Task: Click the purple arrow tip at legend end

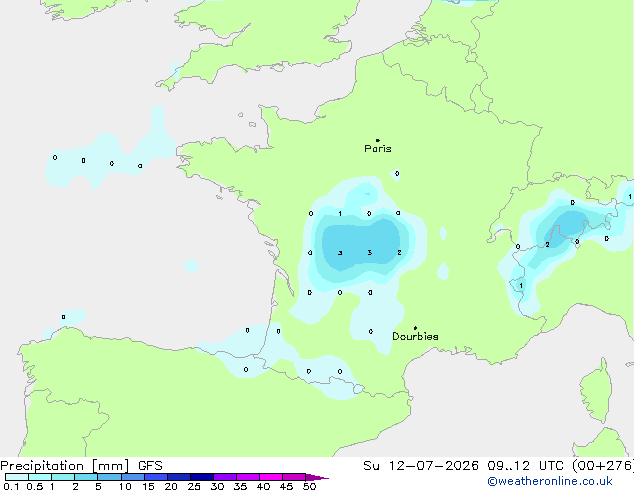Action: click(x=317, y=477)
